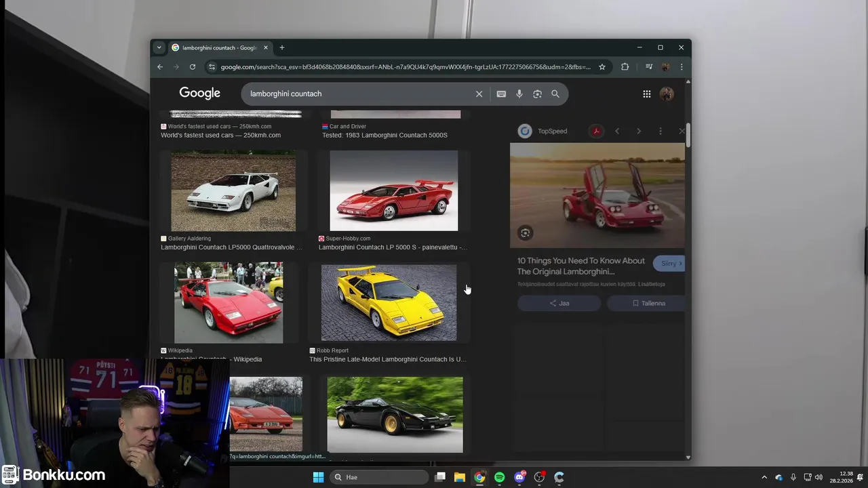Search by image with Google Lens icon
Image resolution: width=868 pixels, height=488 pixels.
(537, 94)
